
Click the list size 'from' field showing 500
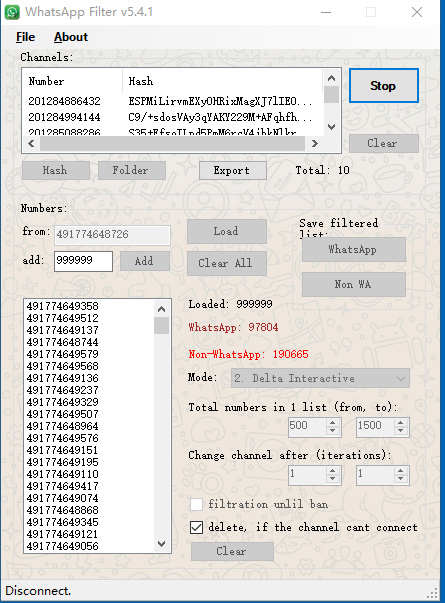(307, 427)
